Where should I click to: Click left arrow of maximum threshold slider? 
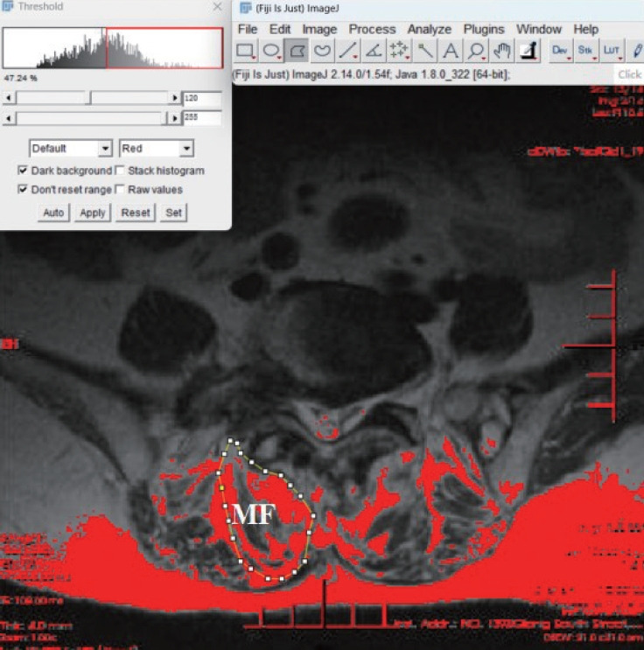tap(8, 118)
